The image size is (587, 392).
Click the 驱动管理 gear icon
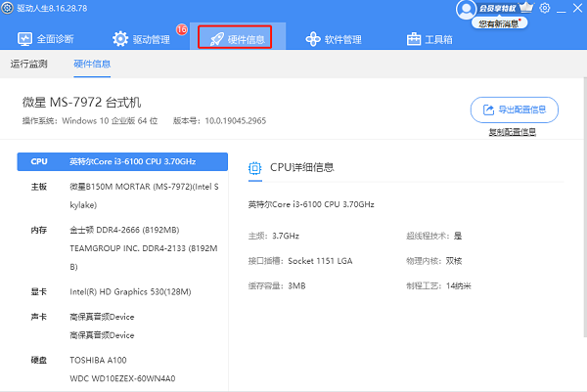[x=120, y=39]
